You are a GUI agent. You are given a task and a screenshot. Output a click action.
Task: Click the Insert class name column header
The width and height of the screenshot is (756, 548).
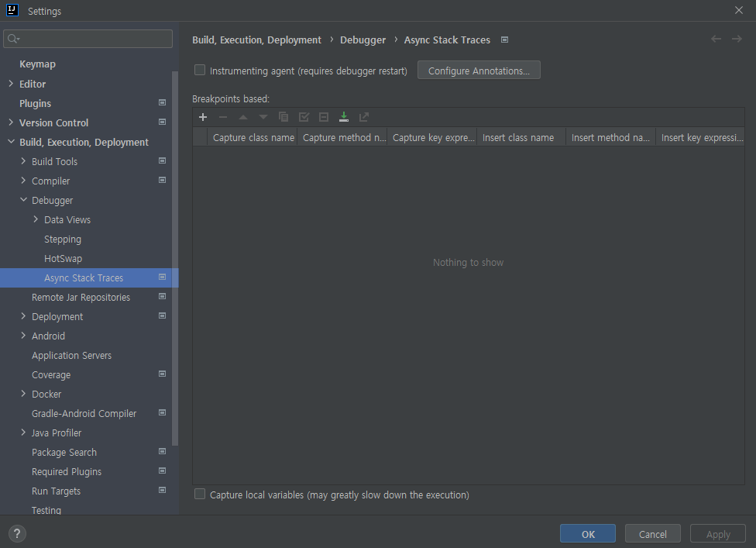point(521,137)
